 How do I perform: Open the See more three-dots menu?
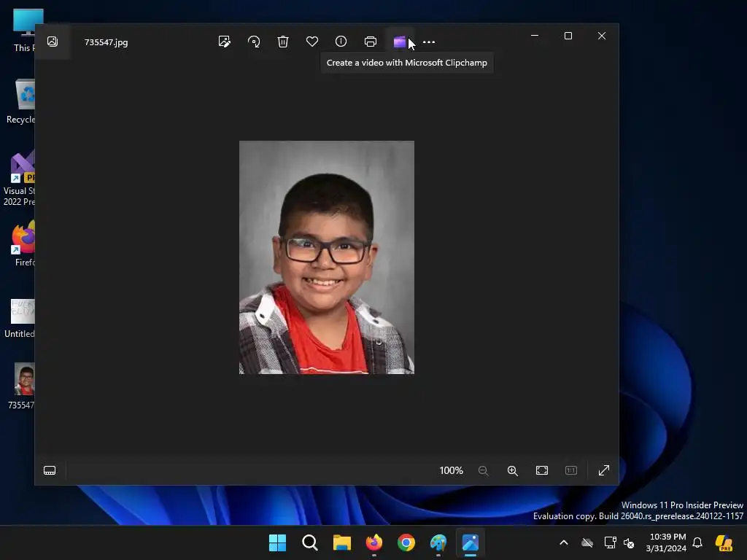(429, 42)
